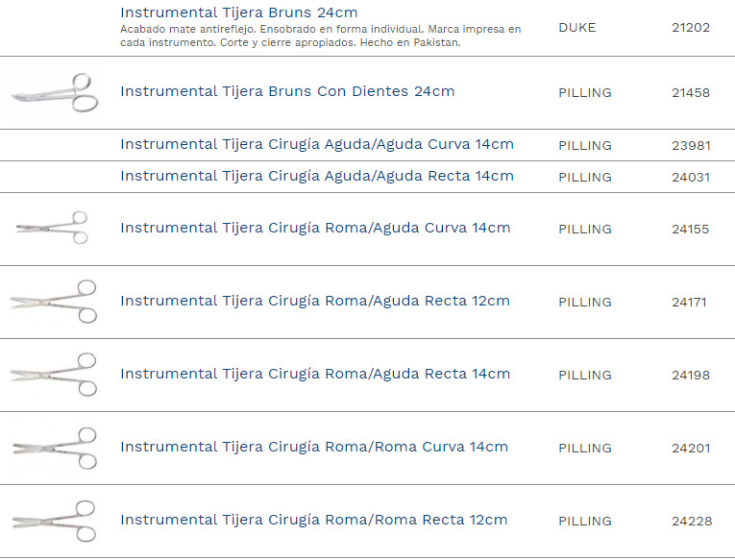Open Instrumental Tijera Bruns 24cm link

239,12
